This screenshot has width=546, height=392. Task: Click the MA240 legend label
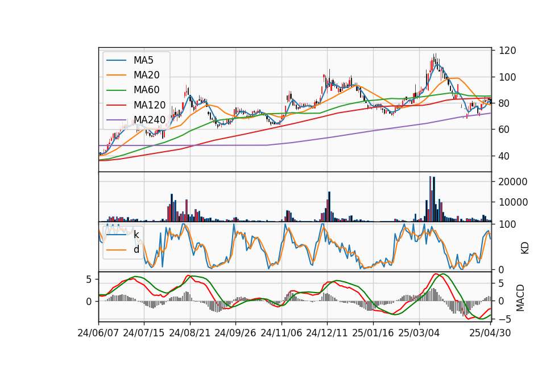pos(150,120)
